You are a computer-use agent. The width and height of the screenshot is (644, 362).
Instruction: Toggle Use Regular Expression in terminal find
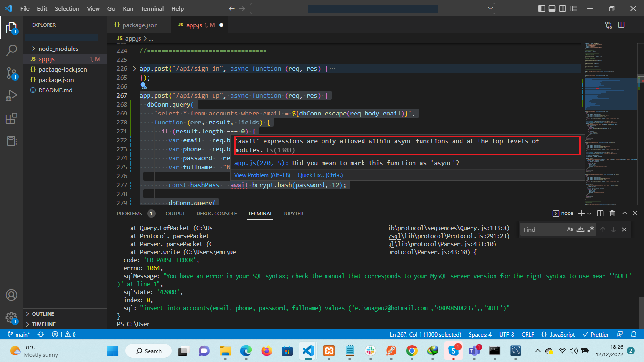pos(591,230)
